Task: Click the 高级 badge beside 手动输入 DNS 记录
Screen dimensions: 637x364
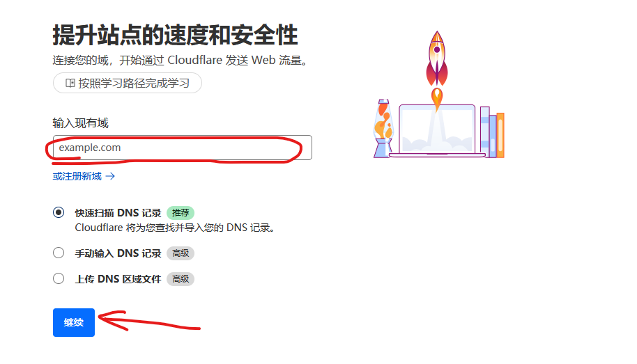Action: (181, 253)
